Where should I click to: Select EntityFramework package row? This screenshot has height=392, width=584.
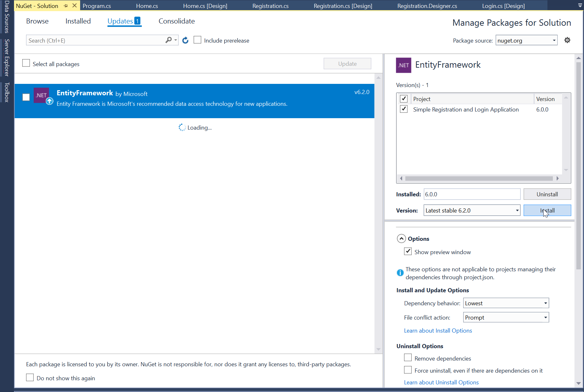click(194, 101)
